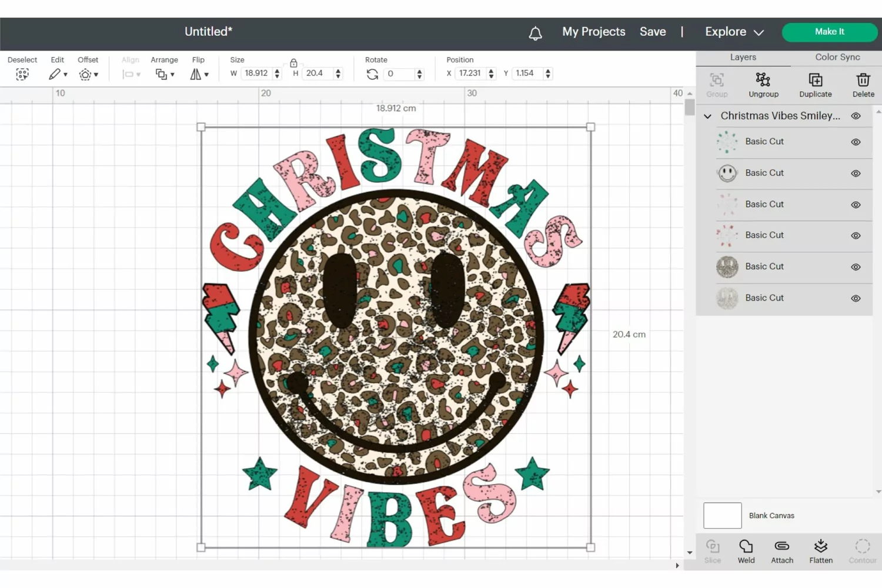Switch to the Color Sync tab
The height and width of the screenshot is (588, 882).
pyautogui.click(x=837, y=57)
